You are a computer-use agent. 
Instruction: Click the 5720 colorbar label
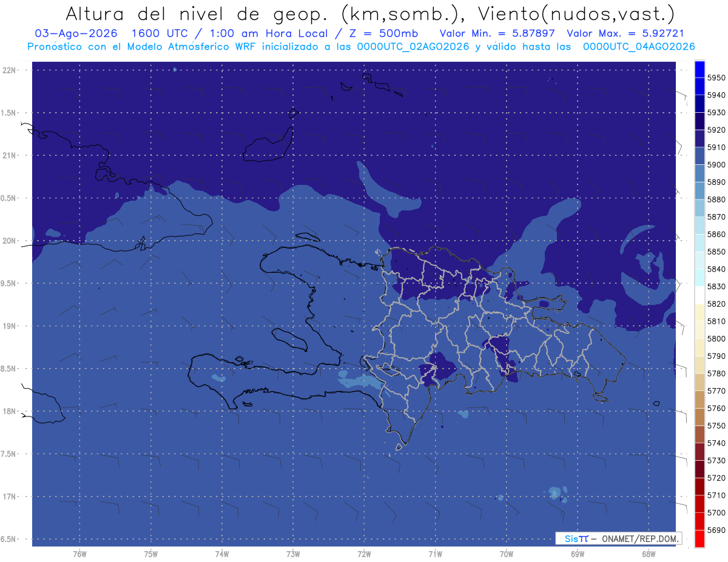(716, 478)
